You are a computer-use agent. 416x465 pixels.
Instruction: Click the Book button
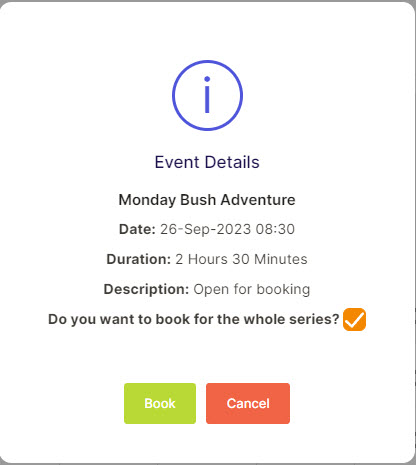click(160, 403)
